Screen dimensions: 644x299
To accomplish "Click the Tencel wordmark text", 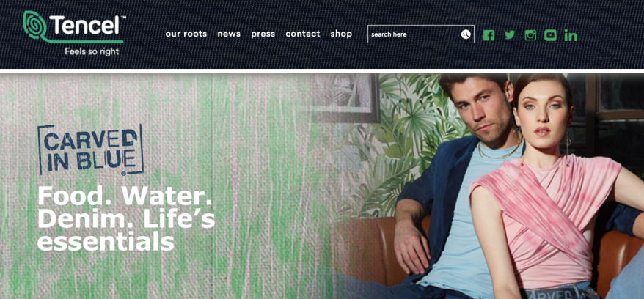I will pyautogui.click(x=85, y=25).
